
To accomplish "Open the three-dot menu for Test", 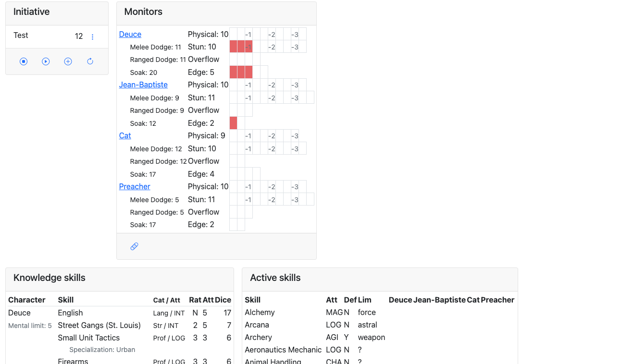I will point(93,37).
